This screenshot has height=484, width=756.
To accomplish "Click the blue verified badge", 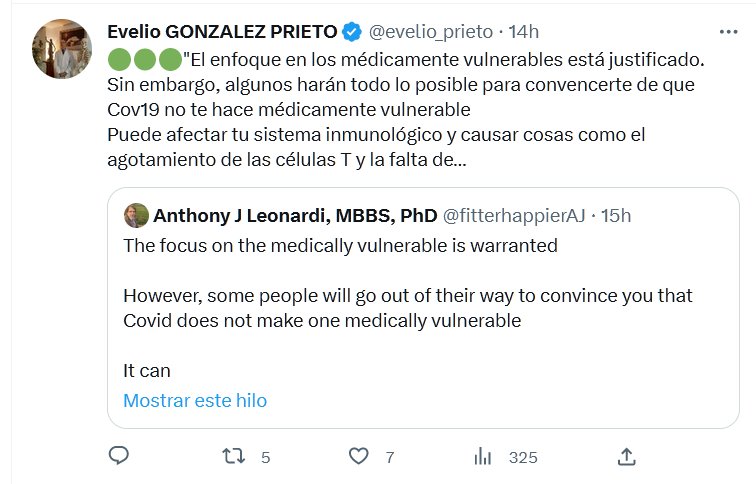I will (x=352, y=32).
